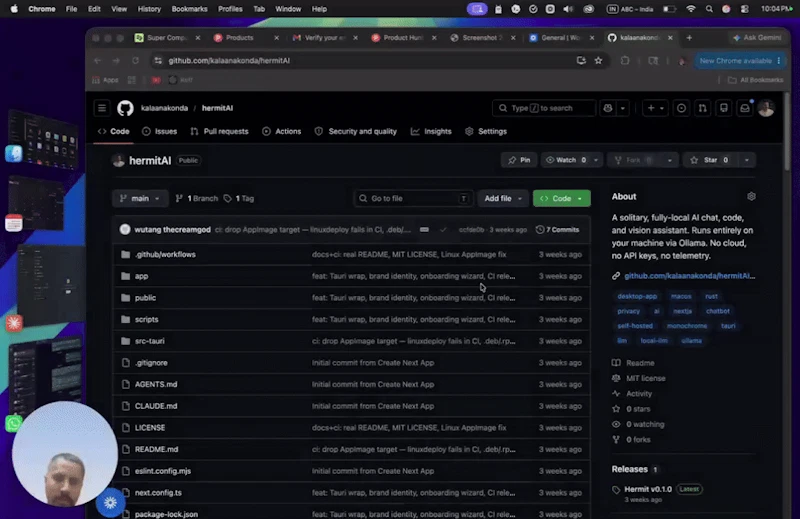Viewport: 800px width, 519px height.
Task: Open the New Chrome available menu
Action: coord(739,61)
